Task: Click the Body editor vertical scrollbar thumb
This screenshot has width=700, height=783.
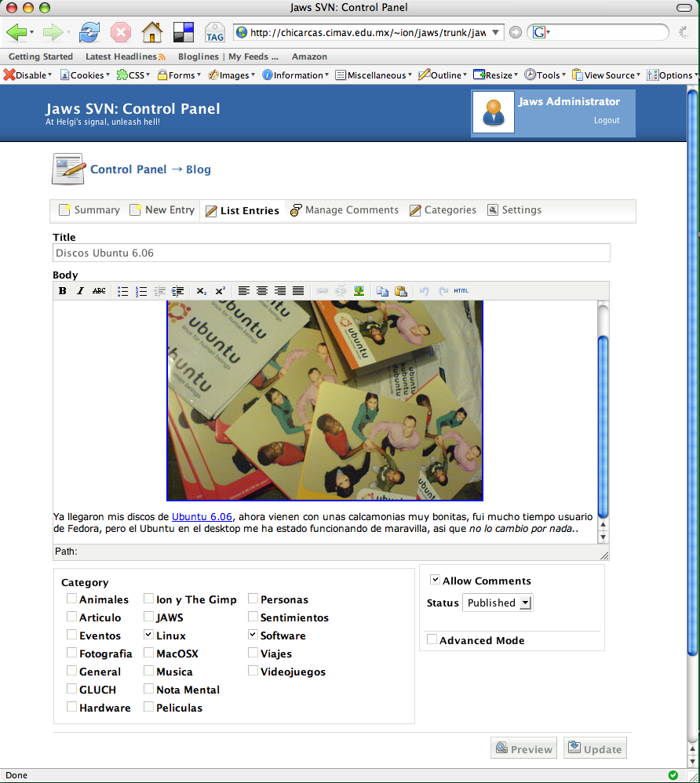Action: click(x=603, y=427)
